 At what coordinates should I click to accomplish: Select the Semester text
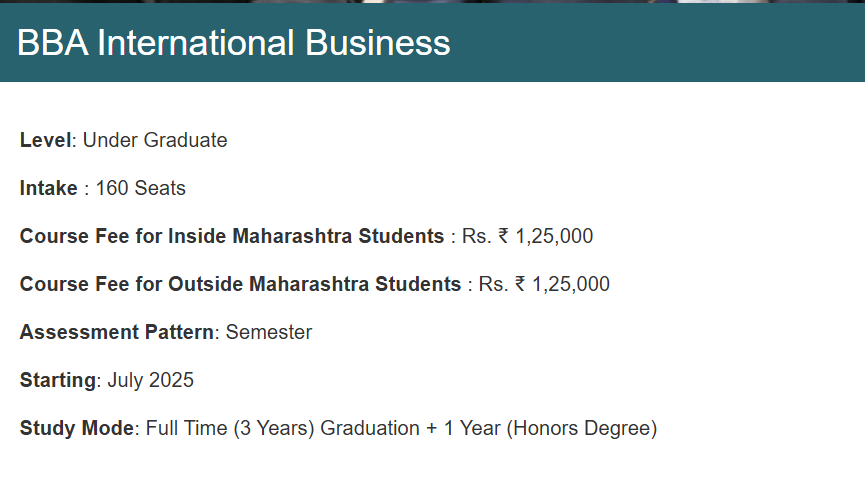(x=269, y=332)
